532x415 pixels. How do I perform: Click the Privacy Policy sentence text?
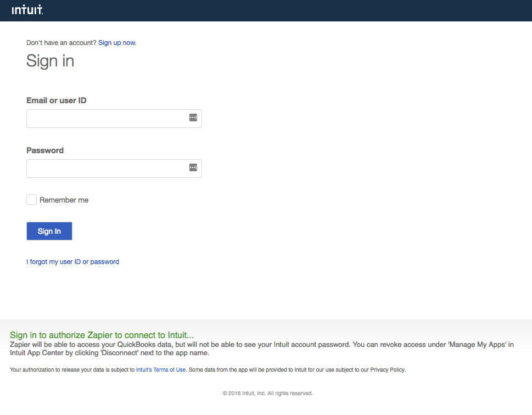click(x=297, y=369)
